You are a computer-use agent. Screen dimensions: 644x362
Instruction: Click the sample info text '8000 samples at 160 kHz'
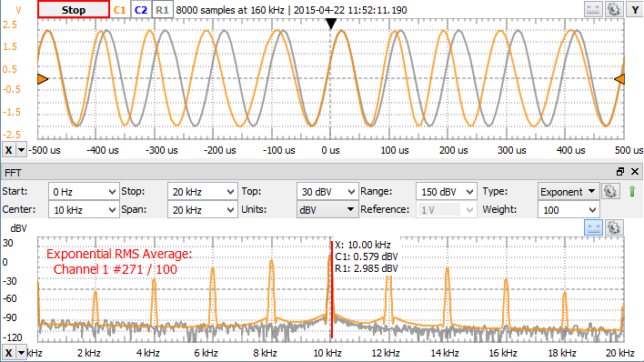click(x=230, y=10)
